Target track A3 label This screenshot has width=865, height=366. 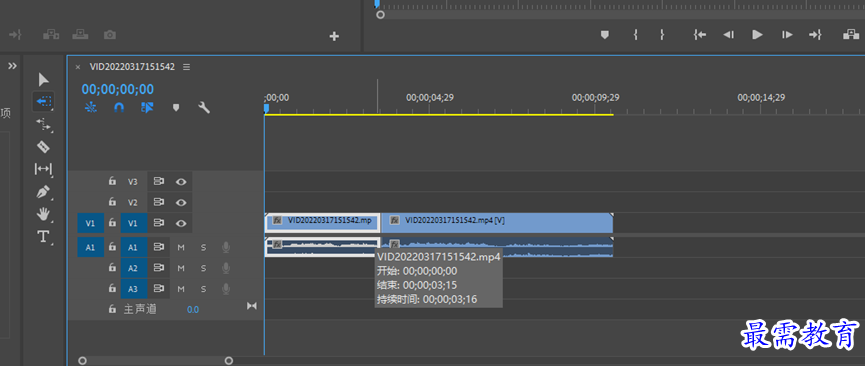tap(133, 289)
